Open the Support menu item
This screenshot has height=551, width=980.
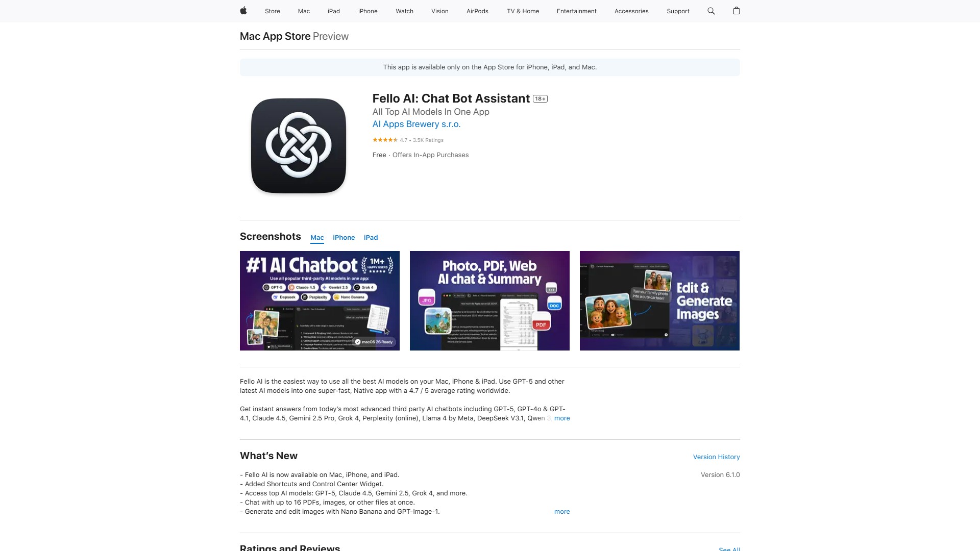tap(678, 11)
